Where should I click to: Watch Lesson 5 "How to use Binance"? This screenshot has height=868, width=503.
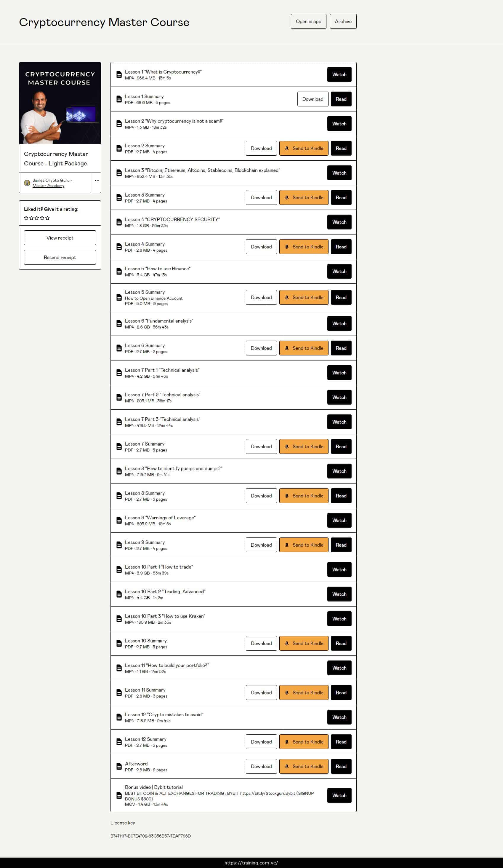pyautogui.click(x=339, y=272)
